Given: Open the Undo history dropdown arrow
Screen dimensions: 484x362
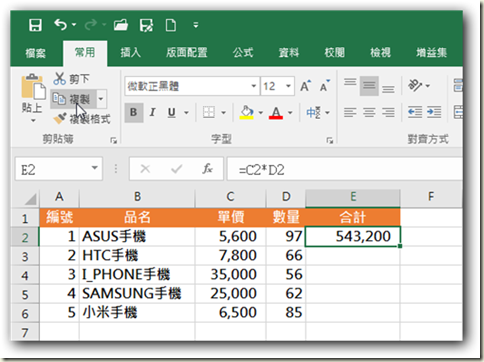Looking at the screenshot, I should (x=74, y=25).
